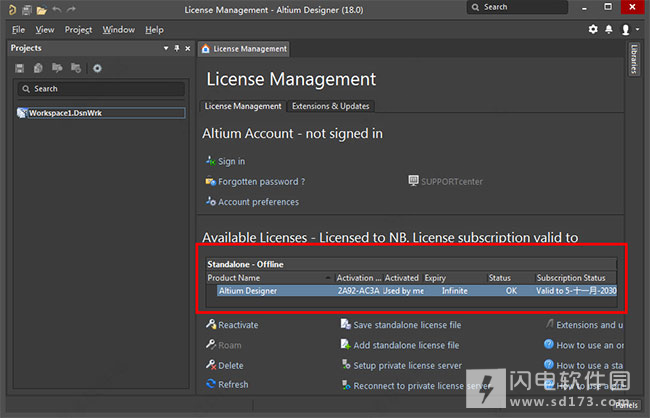Pin the Projects panel
The height and width of the screenshot is (418, 650).
(177, 48)
